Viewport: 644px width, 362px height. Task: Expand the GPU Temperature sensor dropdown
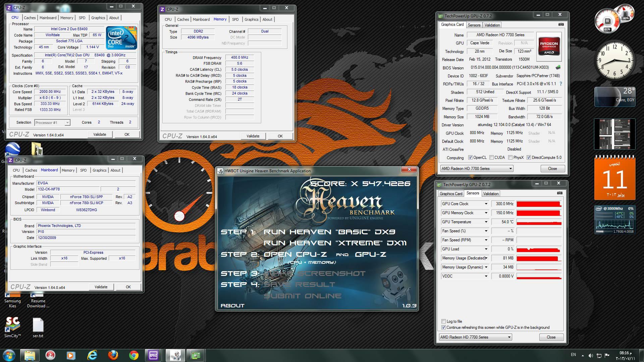click(486, 222)
